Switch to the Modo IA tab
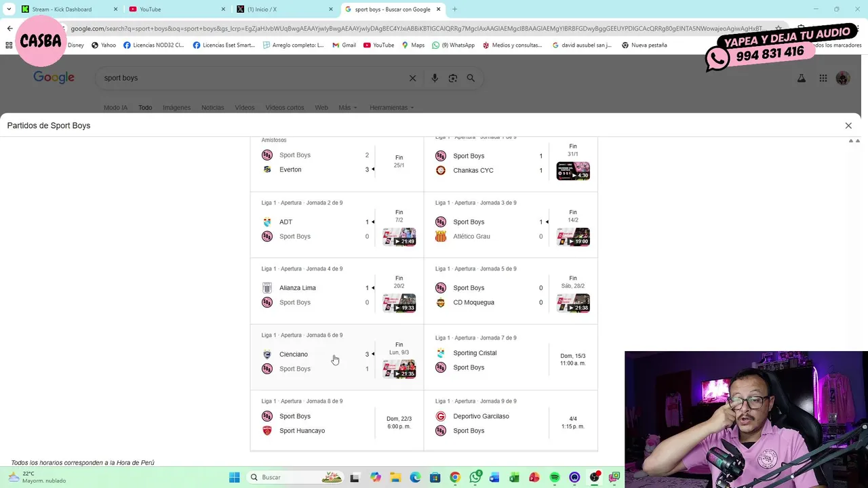The height and width of the screenshot is (488, 868). [115, 108]
